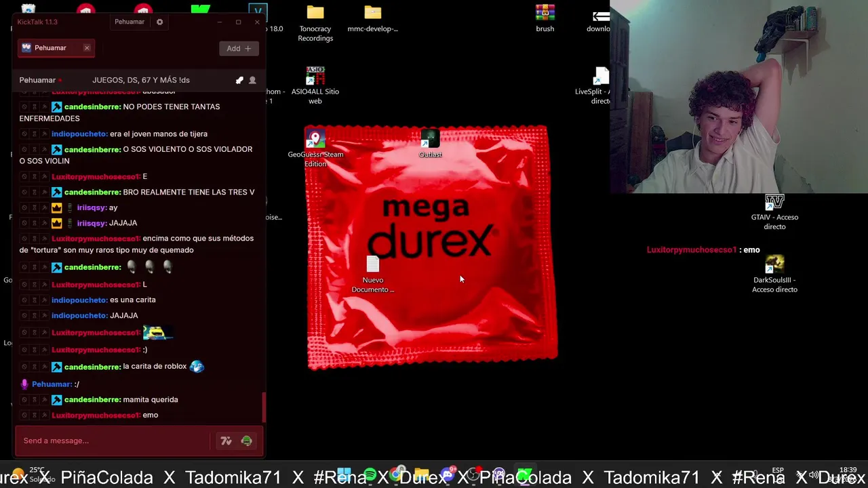Viewport: 868px width, 488px height.
Task: Open candesinberre profile from 'mamita querida' message
Action: coord(92,400)
